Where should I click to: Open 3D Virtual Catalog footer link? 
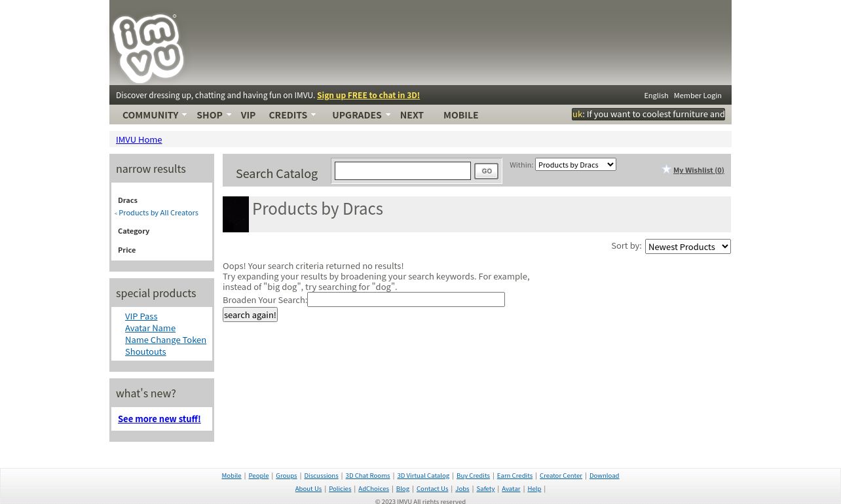423,476
